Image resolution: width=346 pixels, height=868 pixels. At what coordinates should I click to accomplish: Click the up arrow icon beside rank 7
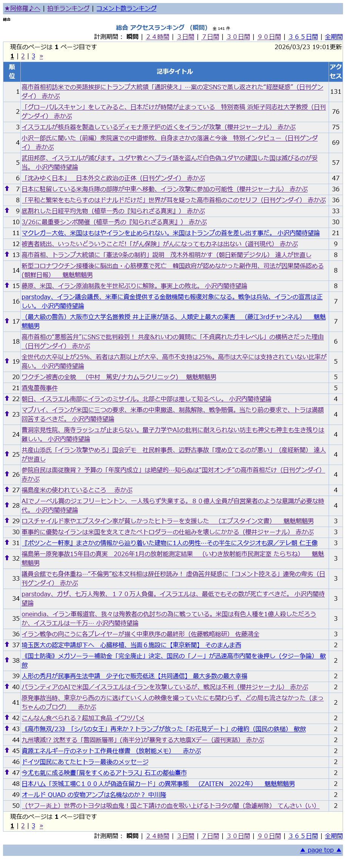point(7,188)
